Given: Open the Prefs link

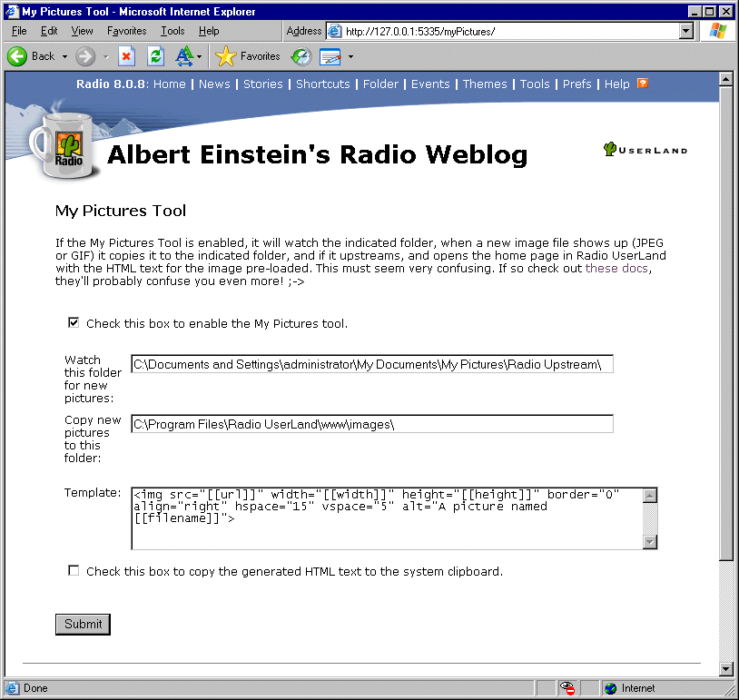Looking at the screenshot, I should click(576, 84).
